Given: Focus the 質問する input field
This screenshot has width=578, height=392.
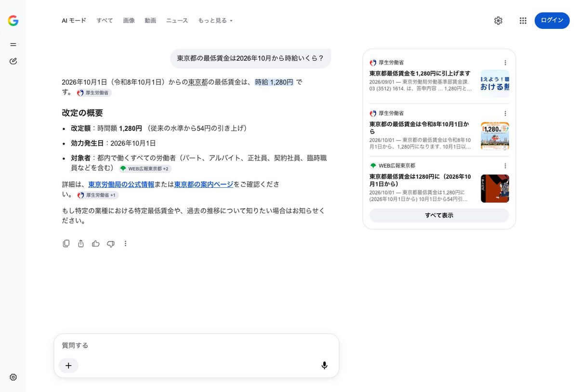Looking at the screenshot, I should click(197, 345).
